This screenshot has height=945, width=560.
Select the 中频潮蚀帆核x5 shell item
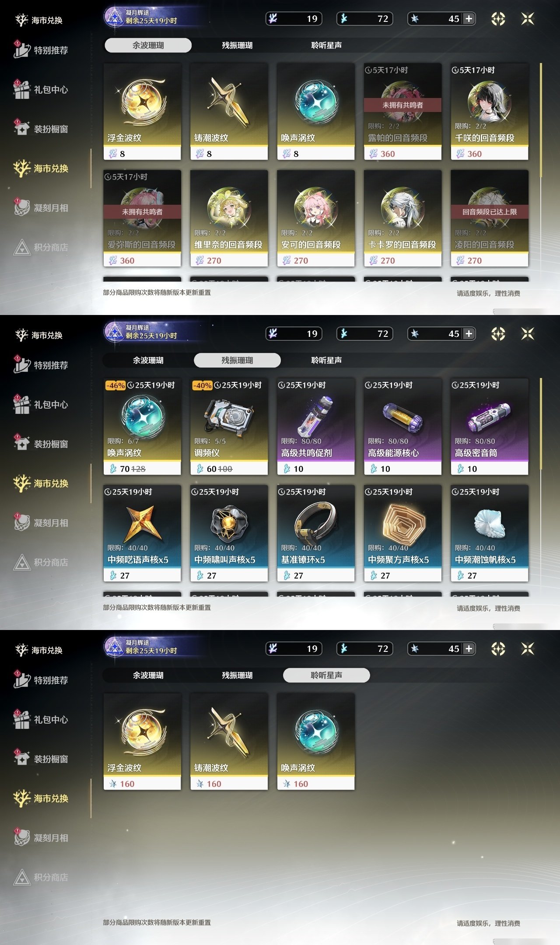tap(489, 533)
